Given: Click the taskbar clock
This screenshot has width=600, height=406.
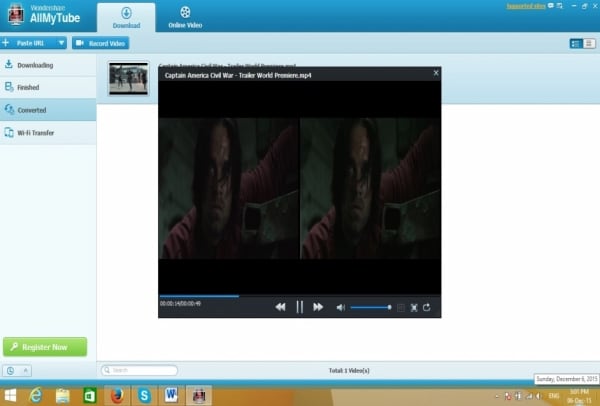Looking at the screenshot, I should 579,396.
